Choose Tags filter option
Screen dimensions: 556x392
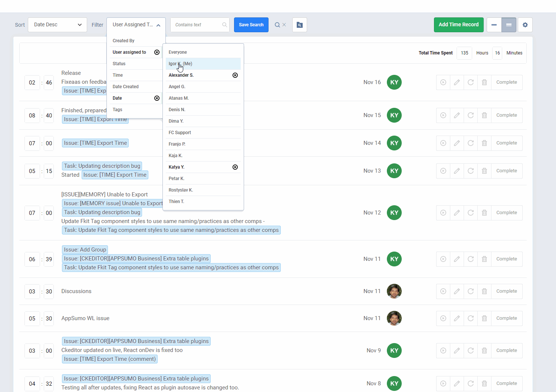click(x=136, y=110)
